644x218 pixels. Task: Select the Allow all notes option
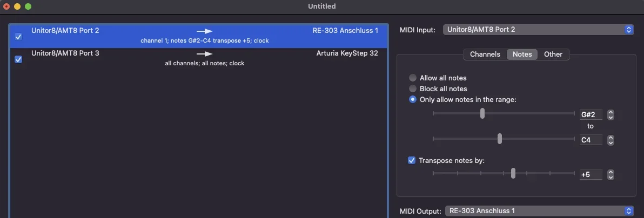pos(413,78)
